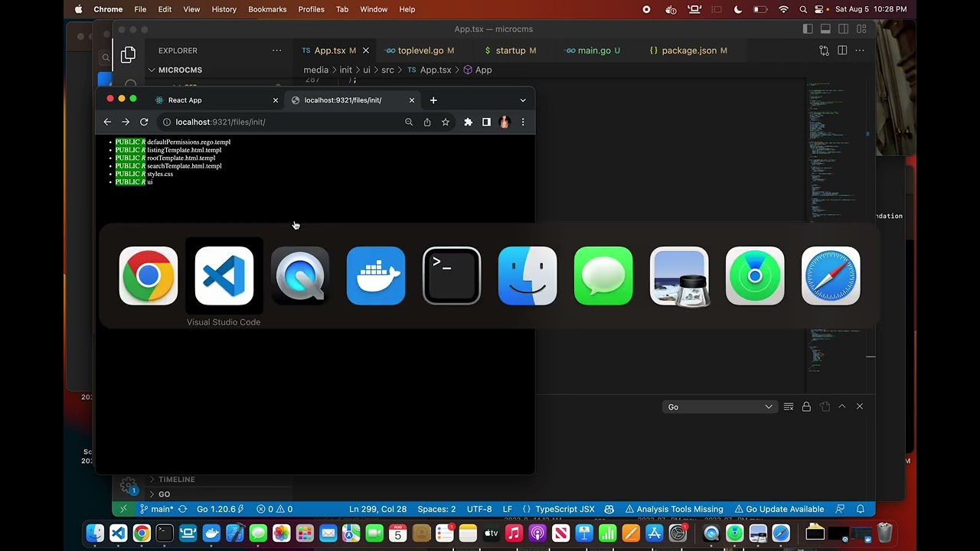Open the Profiles menu

click(x=312, y=9)
